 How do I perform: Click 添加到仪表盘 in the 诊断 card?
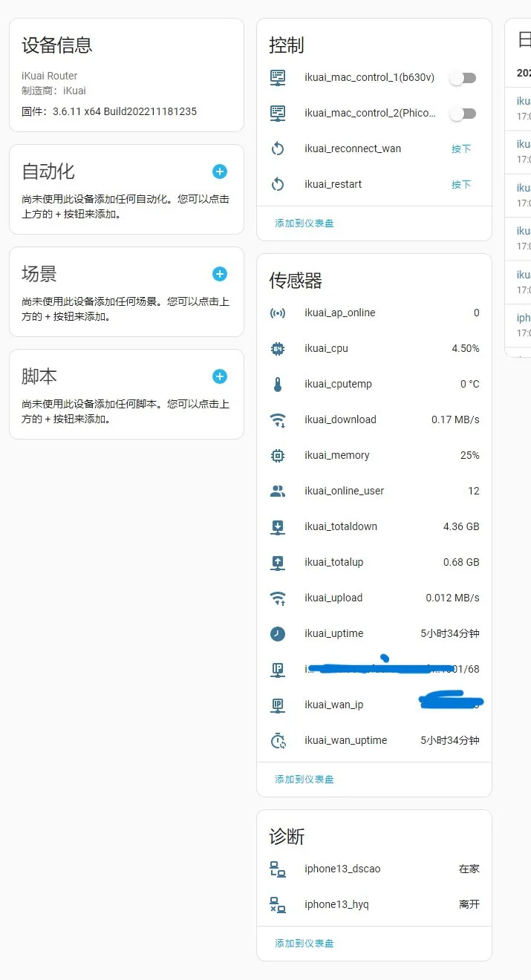click(x=304, y=943)
